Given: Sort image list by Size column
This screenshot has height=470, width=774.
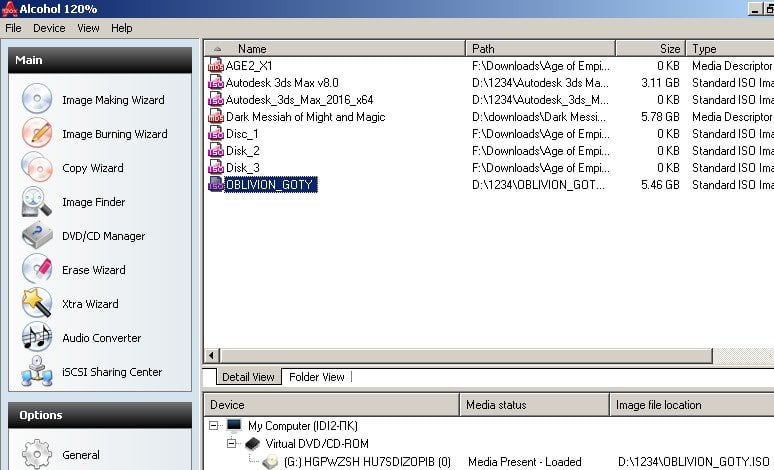Looking at the screenshot, I should click(651, 48).
